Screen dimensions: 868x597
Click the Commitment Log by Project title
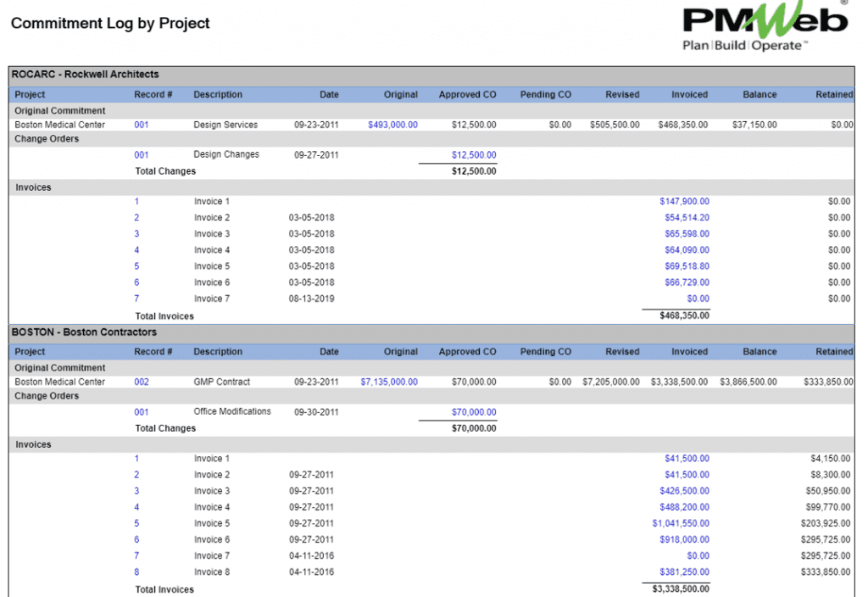pyautogui.click(x=110, y=23)
